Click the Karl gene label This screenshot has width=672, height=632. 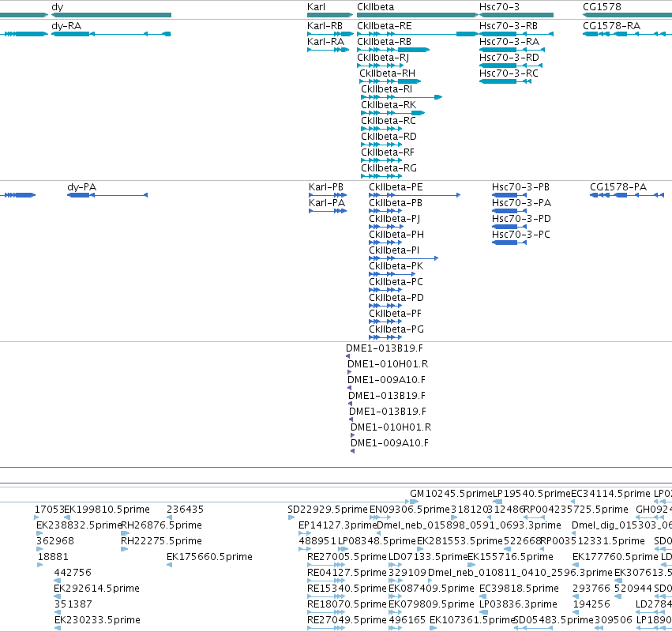point(317,7)
